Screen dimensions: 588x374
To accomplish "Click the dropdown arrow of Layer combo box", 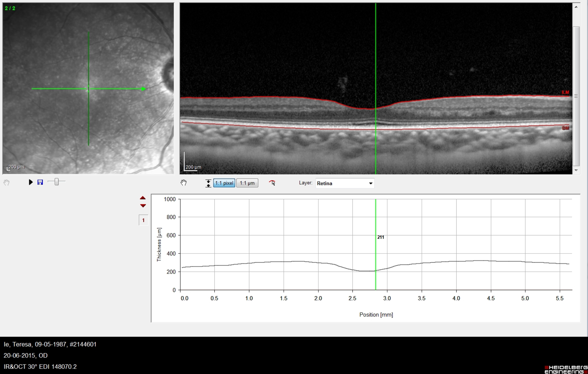I will coord(370,183).
